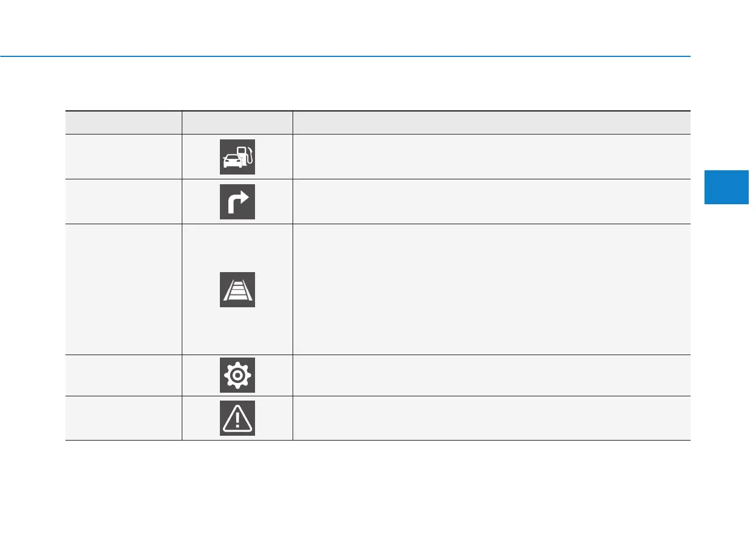Click description cell for gear icon
This screenshot has height=543, width=756.
[x=491, y=375]
